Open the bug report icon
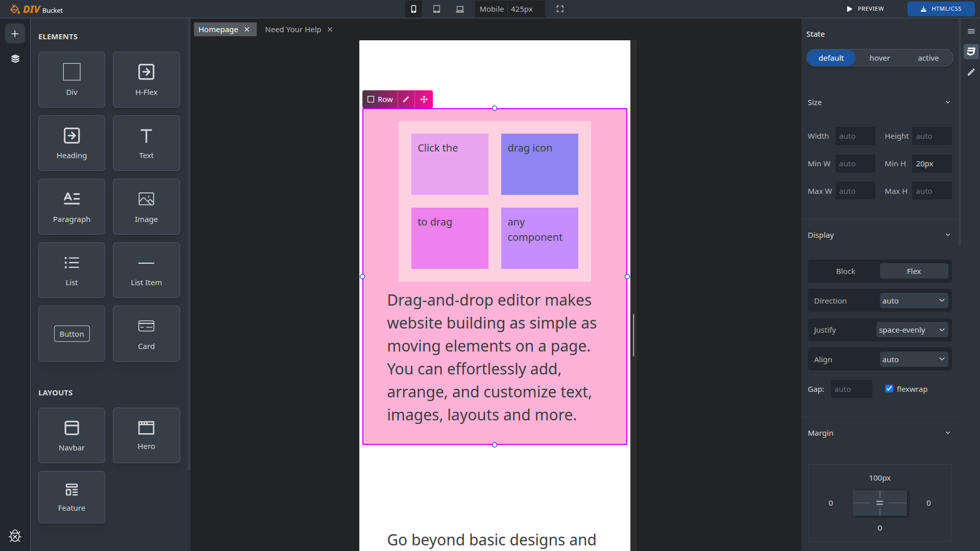 15,536
